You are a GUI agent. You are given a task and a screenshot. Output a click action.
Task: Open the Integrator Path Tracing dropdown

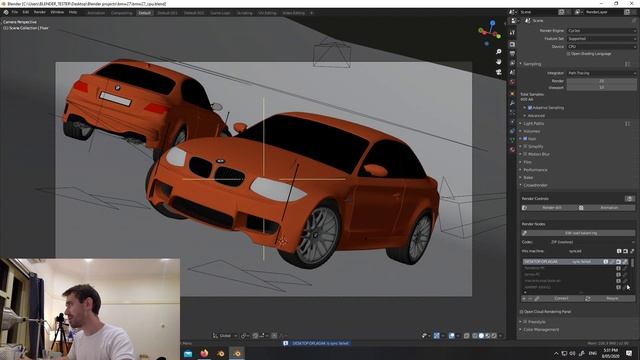pyautogui.click(x=601, y=73)
